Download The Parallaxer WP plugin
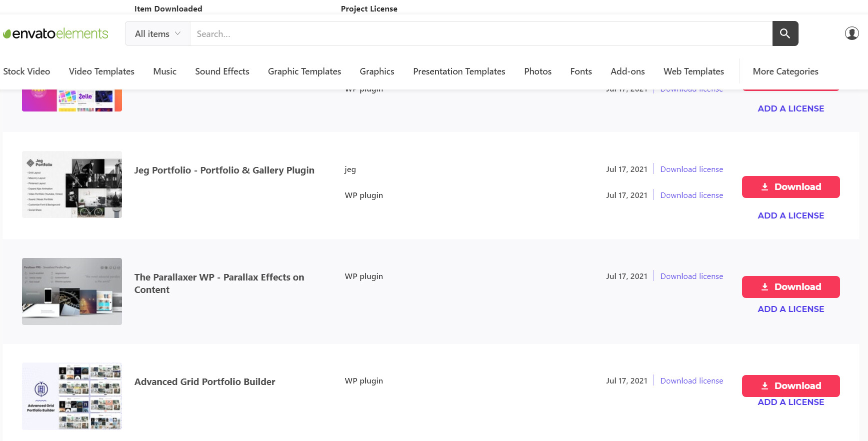The image size is (868, 441). (791, 287)
